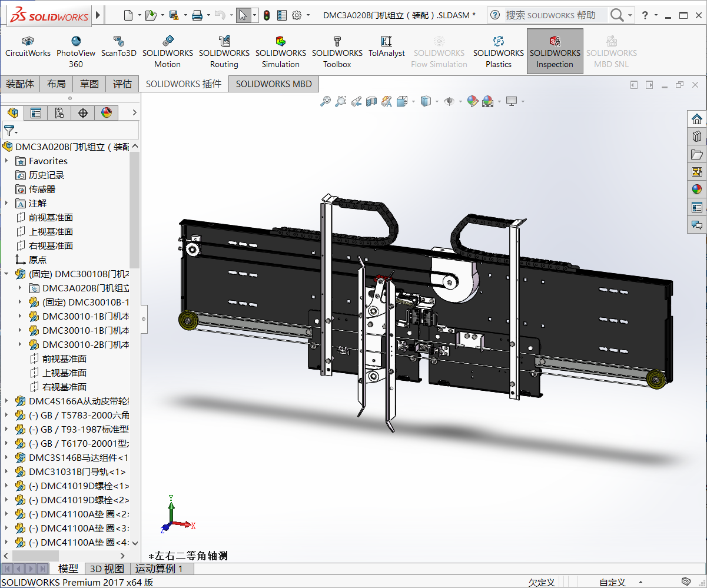Viewport: 707px width, 588px height.
Task: Open SOLIDWORKS Resources home icon in task pane
Action: (x=697, y=119)
